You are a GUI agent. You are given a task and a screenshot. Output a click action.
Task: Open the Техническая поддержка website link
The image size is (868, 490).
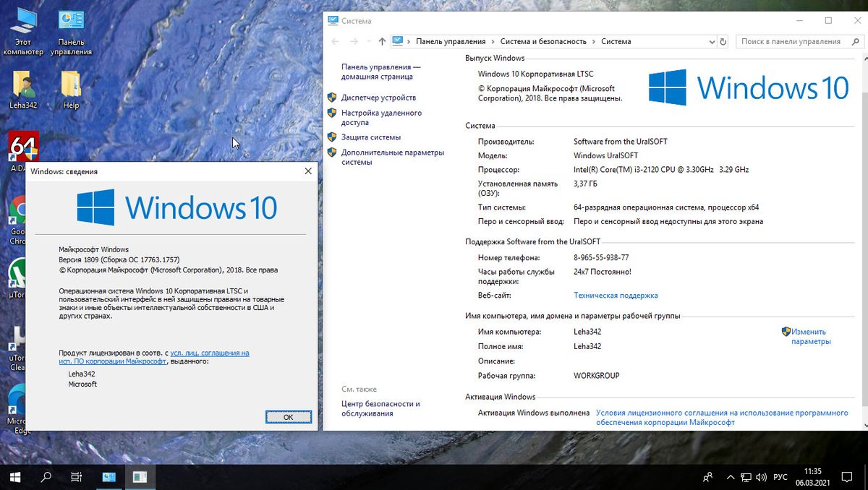(x=616, y=296)
